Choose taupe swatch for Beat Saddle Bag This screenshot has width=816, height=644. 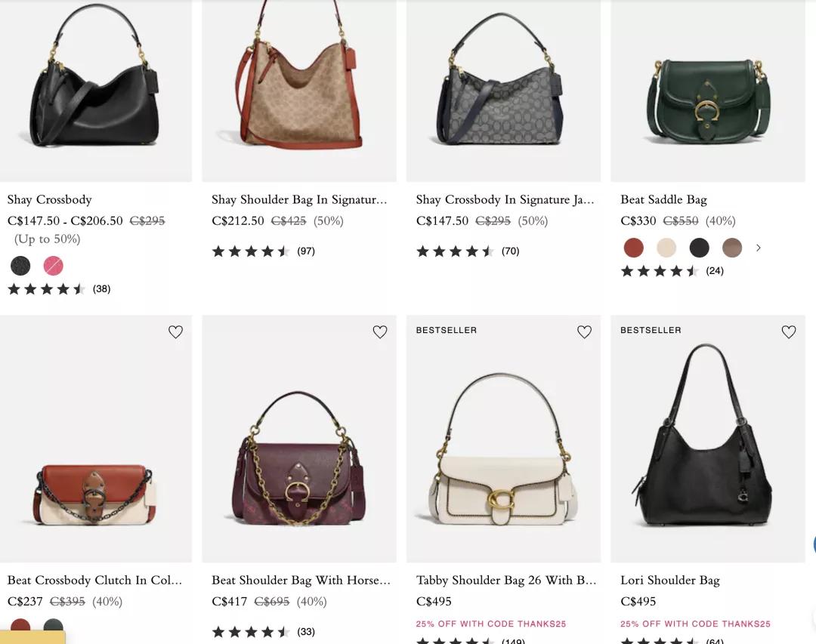click(x=732, y=248)
